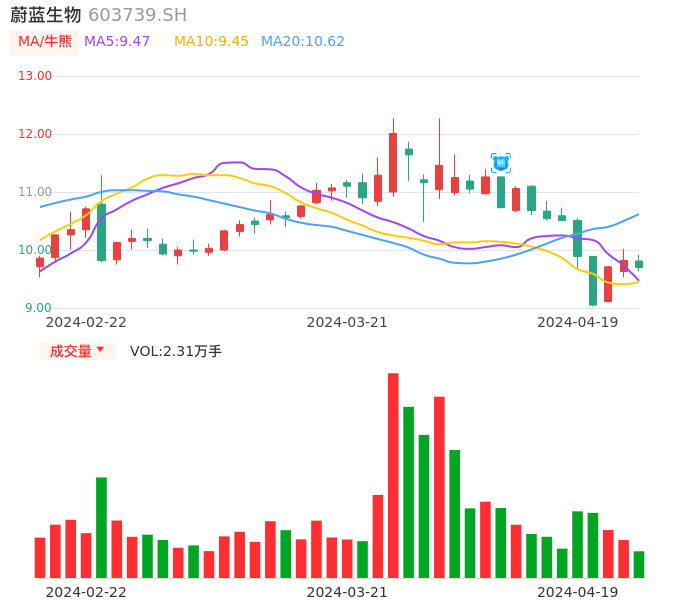686x606 pixels.
Task: Toggle the blue MA20:10.62 line label
Action: [x=302, y=42]
